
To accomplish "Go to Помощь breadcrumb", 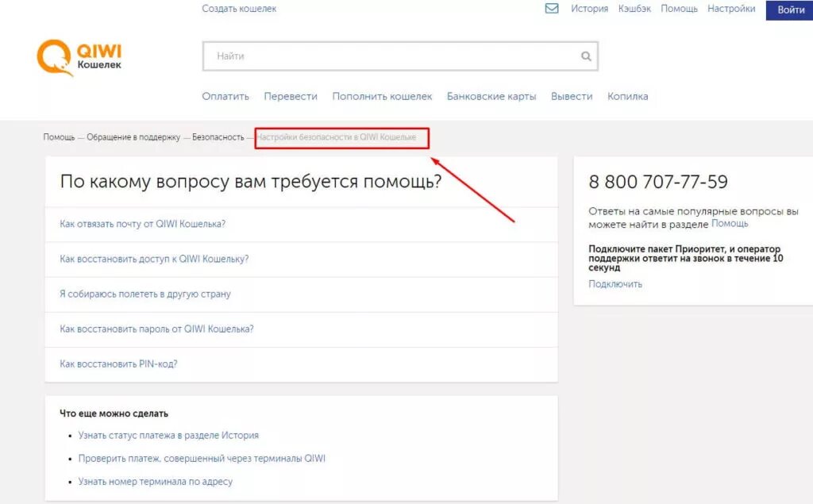I will click(x=59, y=137).
